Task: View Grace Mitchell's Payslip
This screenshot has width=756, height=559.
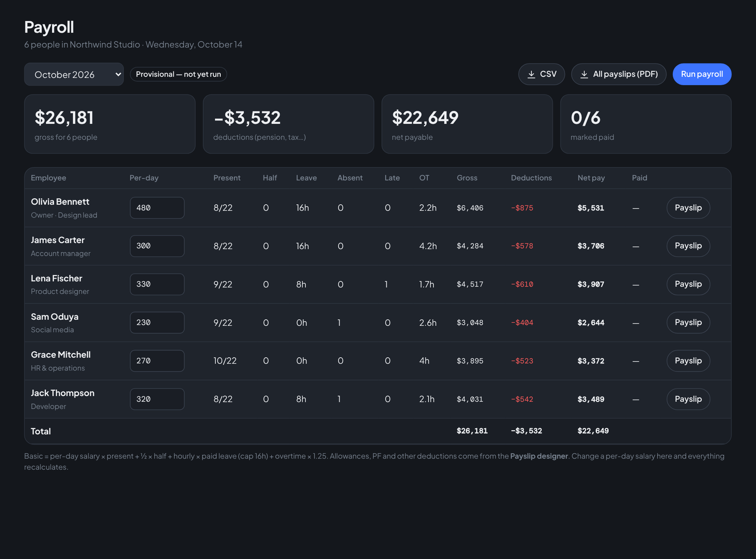Action: [x=688, y=361]
